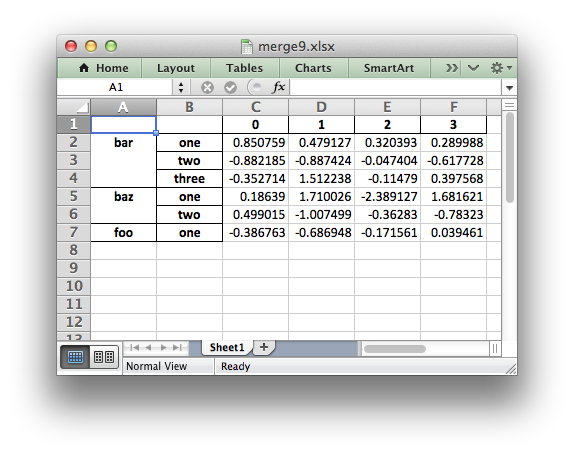The image size is (574, 454).
Task: Switch to Normal View toggle button
Action: (x=75, y=357)
